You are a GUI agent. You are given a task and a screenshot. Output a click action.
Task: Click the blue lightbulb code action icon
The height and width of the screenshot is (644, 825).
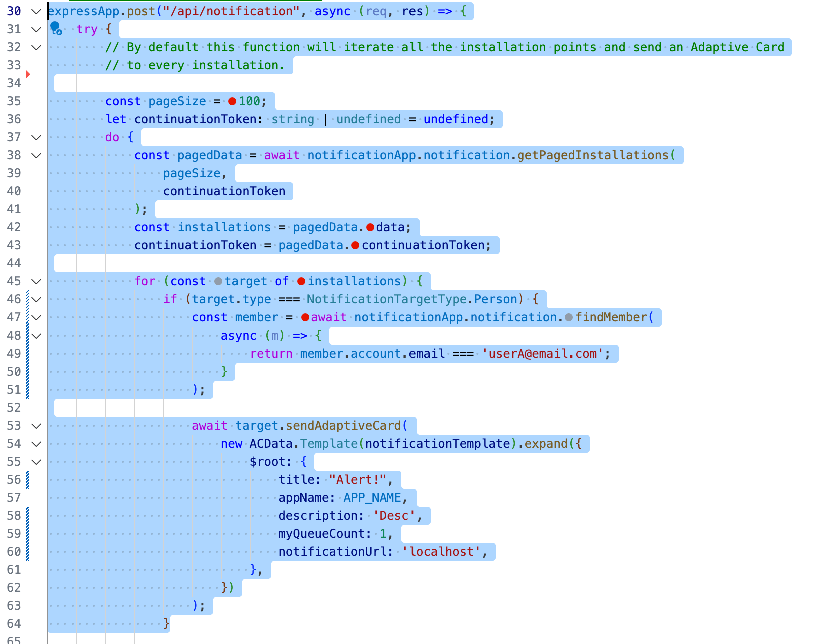(x=56, y=28)
